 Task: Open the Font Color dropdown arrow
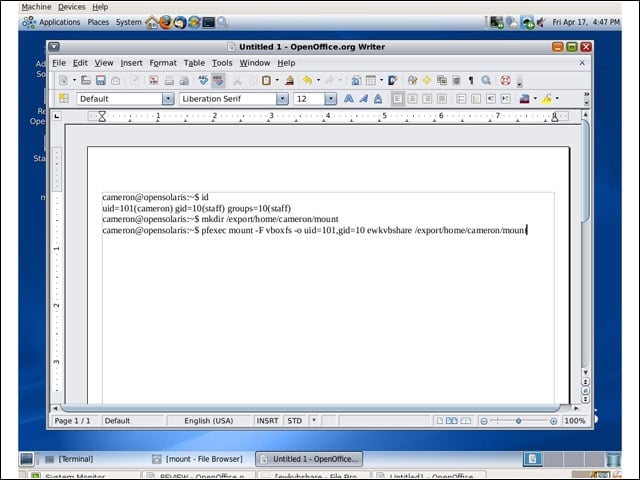click(x=535, y=98)
